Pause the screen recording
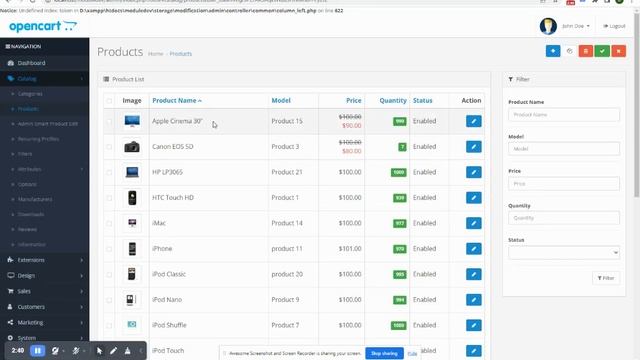 click(38, 351)
